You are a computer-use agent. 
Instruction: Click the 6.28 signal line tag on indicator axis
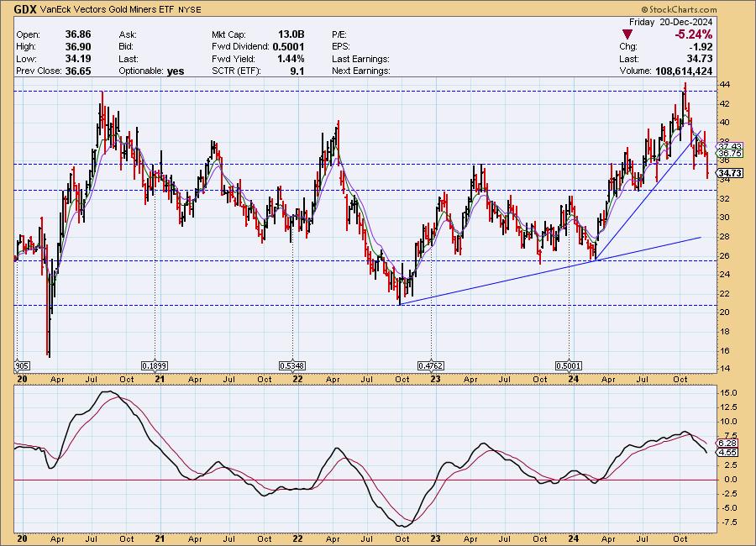point(727,444)
